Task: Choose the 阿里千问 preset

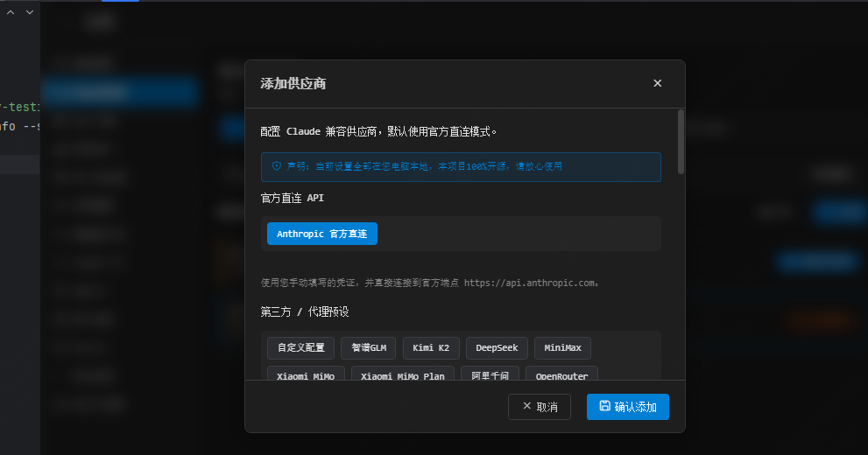Action: pyautogui.click(x=490, y=373)
